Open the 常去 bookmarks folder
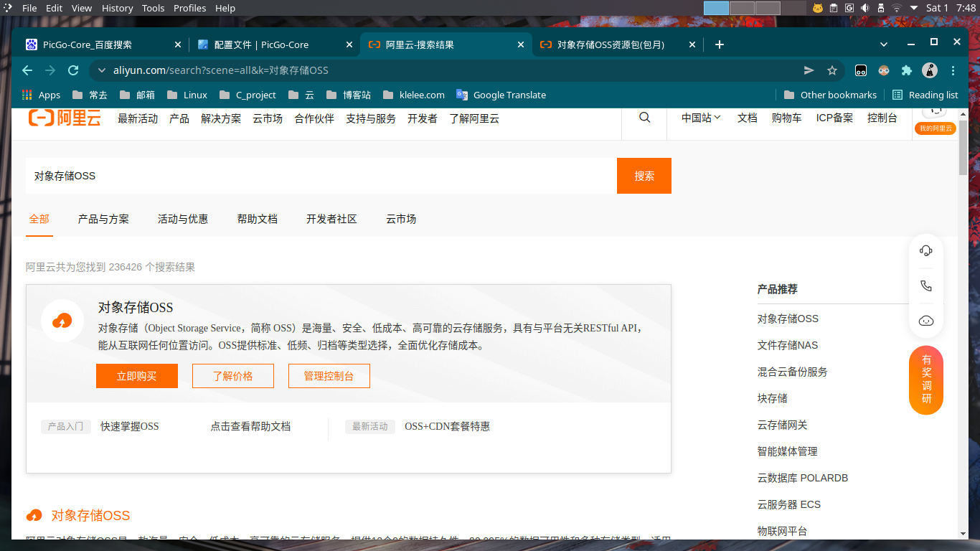 [90, 95]
